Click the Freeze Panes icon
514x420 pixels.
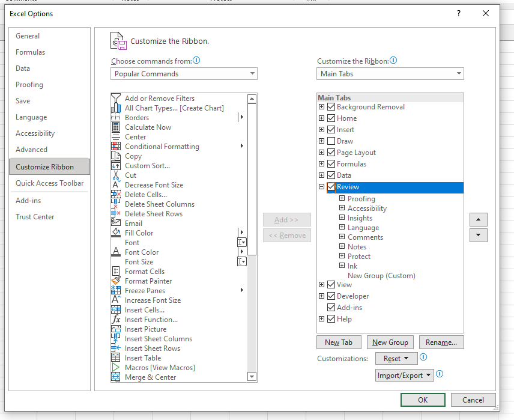pyautogui.click(x=116, y=290)
